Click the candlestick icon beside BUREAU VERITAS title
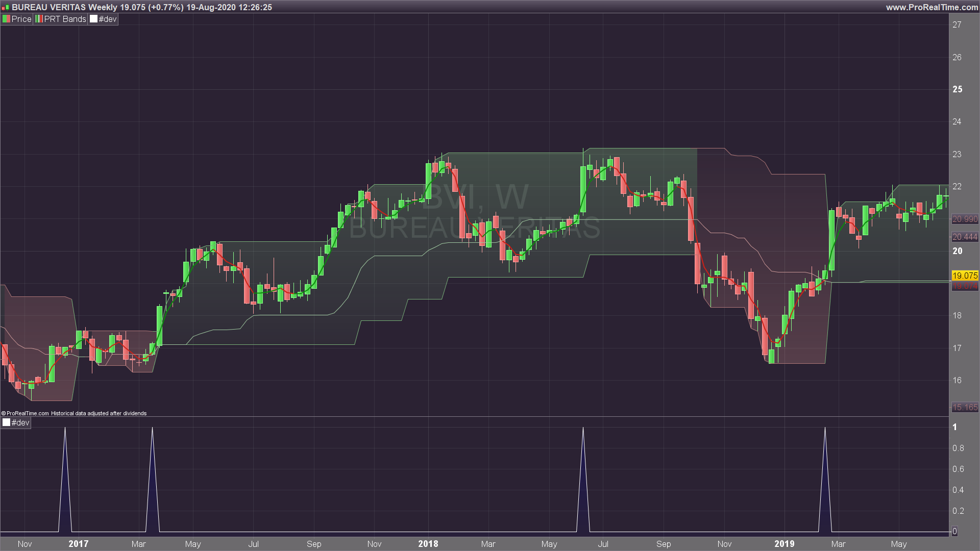 (5, 8)
